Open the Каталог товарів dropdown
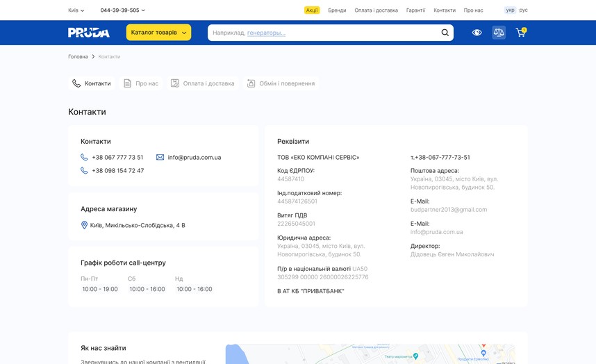 [x=158, y=33]
